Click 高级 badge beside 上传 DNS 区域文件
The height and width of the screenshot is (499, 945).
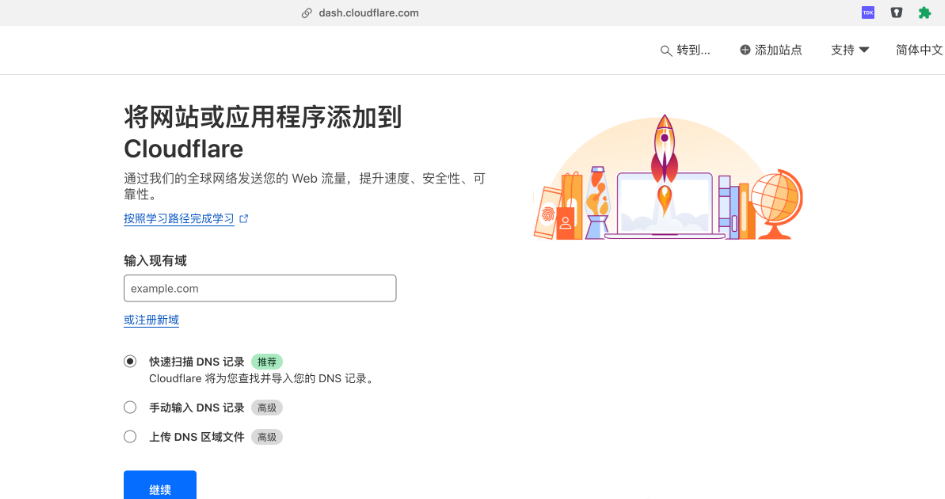tap(267, 437)
